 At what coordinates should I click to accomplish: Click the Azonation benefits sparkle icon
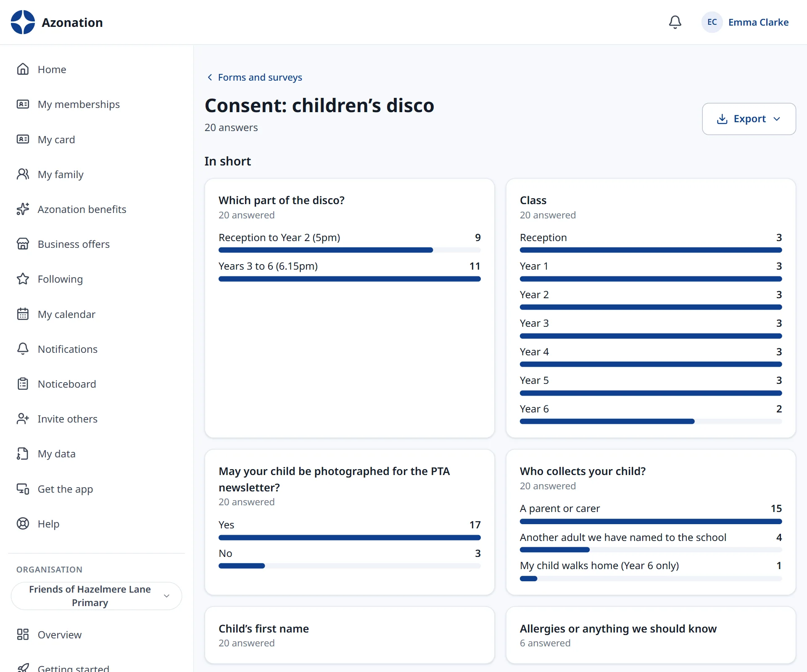[x=23, y=209]
